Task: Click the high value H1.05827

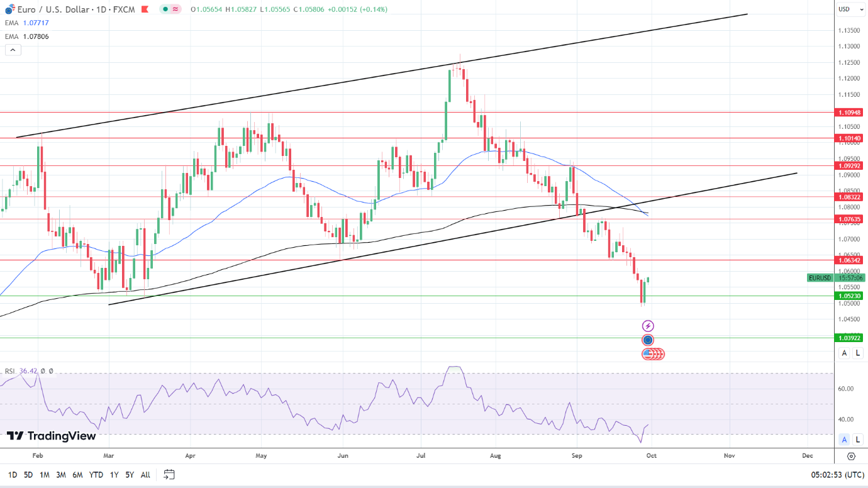Action: pyautogui.click(x=241, y=9)
